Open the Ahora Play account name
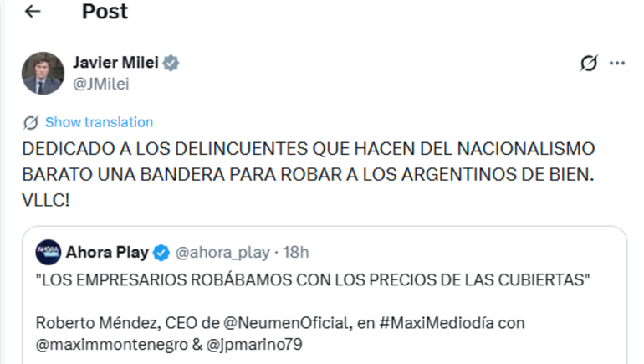644x364 pixels. tap(108, 252)
